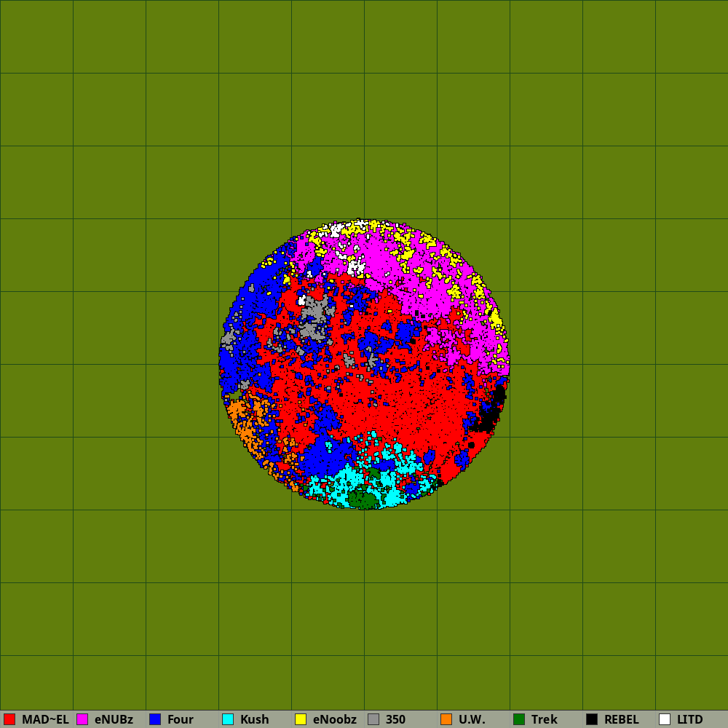This screenshot has width=728, height=728.
Task: Click the dark green Trek territory on map
Action: coord(363,499)
